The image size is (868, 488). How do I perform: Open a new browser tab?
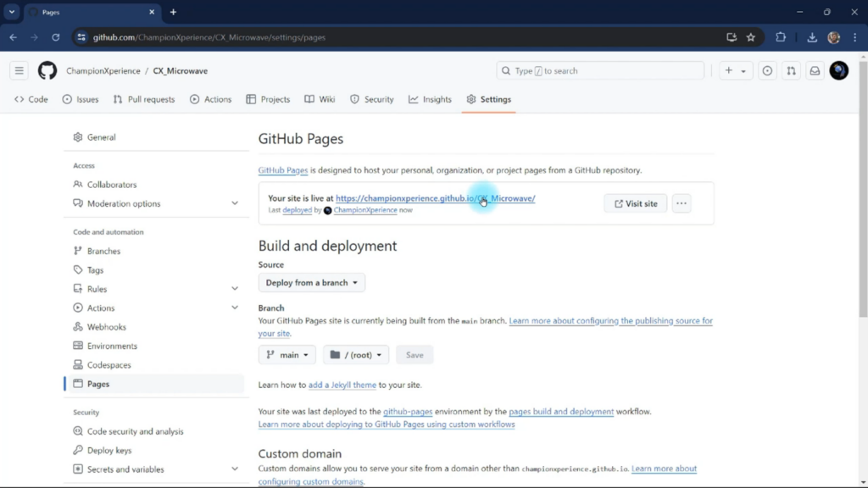pyautogui.click(x=173, y=12)
